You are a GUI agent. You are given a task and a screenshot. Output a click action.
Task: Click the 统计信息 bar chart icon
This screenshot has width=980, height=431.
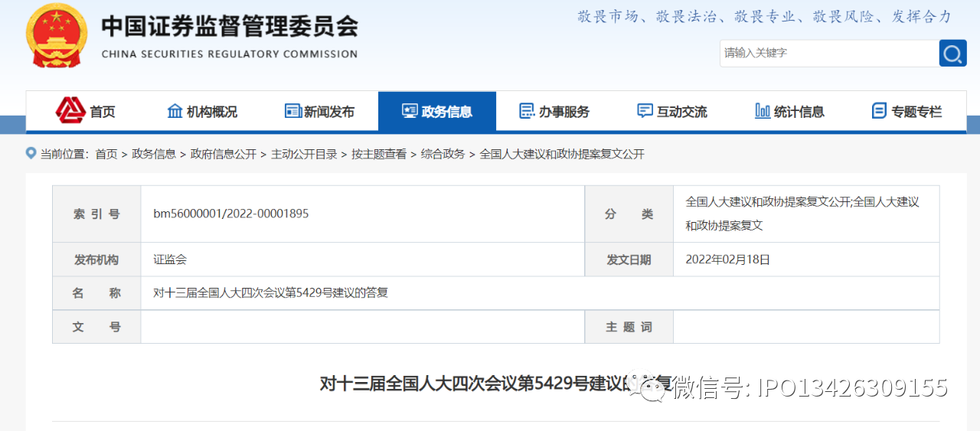pyautogui.click(x=763, y=111)
